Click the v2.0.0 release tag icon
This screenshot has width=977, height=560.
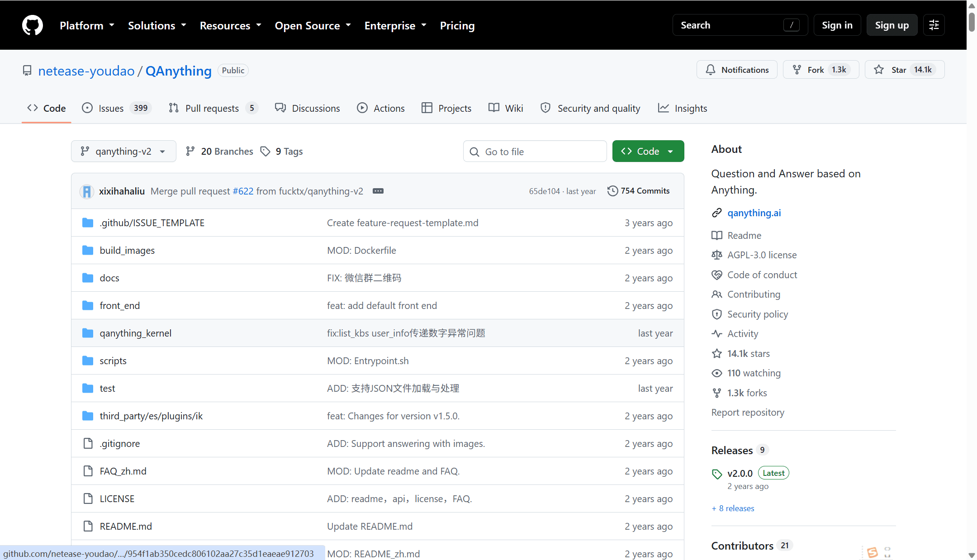pyautogui.click(x=717, y=474)
